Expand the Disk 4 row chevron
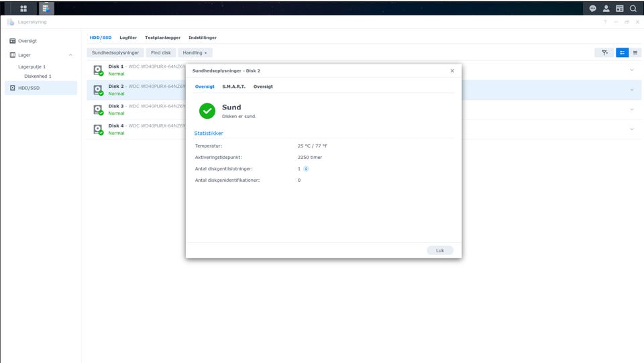The width and height of the screenshot is (644, 363). click(x=631, y=129)
